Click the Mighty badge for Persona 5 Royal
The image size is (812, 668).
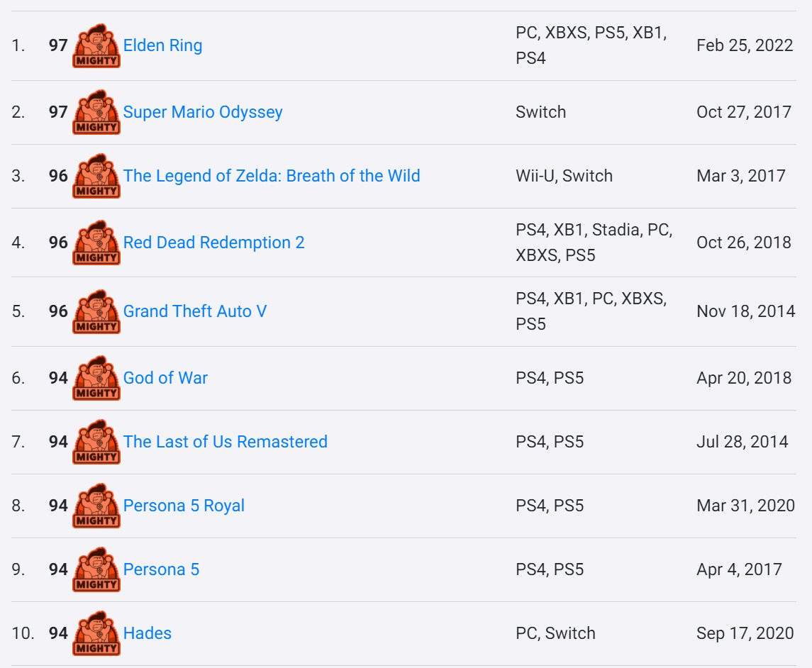[96, 506]
